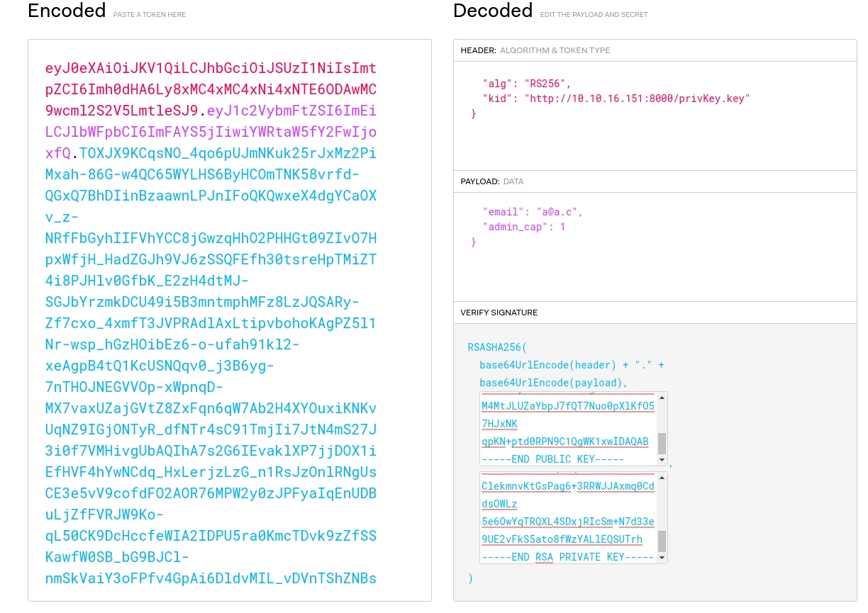Click the public key box scrollbar thumb

[662, 444]
